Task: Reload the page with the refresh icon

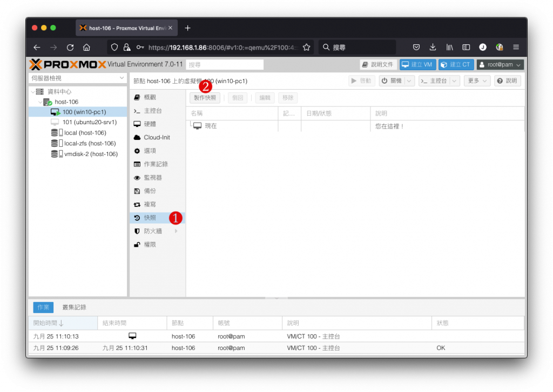Action: click(70, 47)
